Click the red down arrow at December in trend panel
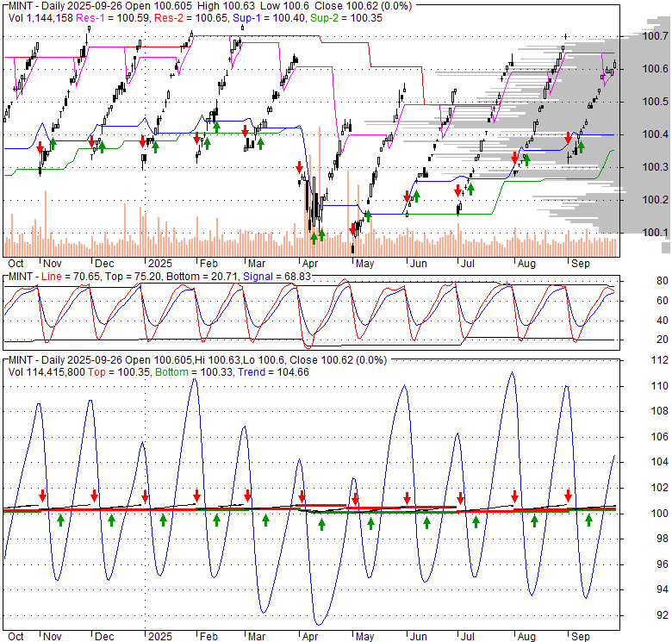The height and width of the screenshot is (642, 672). [x=94, y=496]
